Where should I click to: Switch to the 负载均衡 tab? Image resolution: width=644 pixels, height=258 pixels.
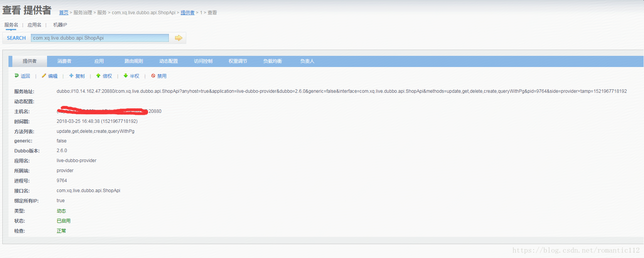pyautogui.click(x=273, y=61)
